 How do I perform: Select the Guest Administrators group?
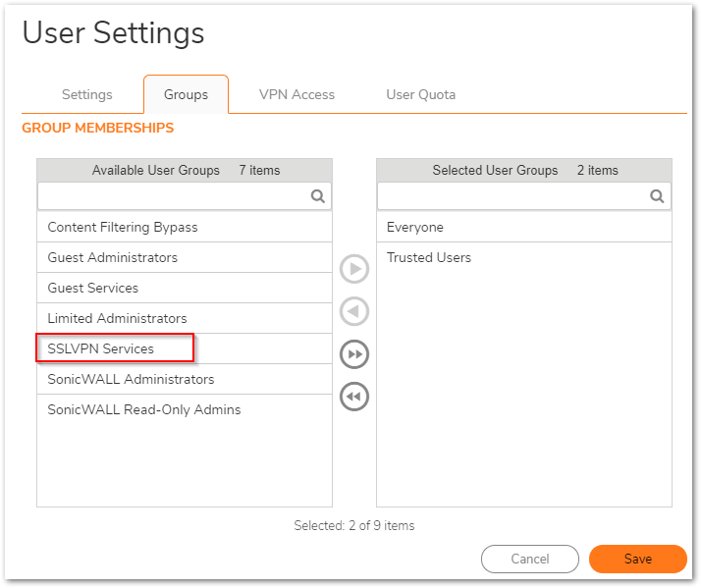click(113, 257)
